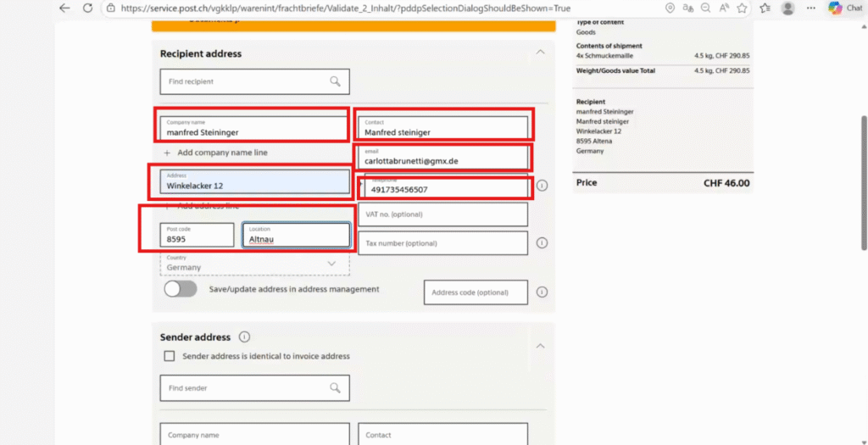Screen dimensions: 868x445
Task: Collapse the Recipient address section
Action: [540, 53]
